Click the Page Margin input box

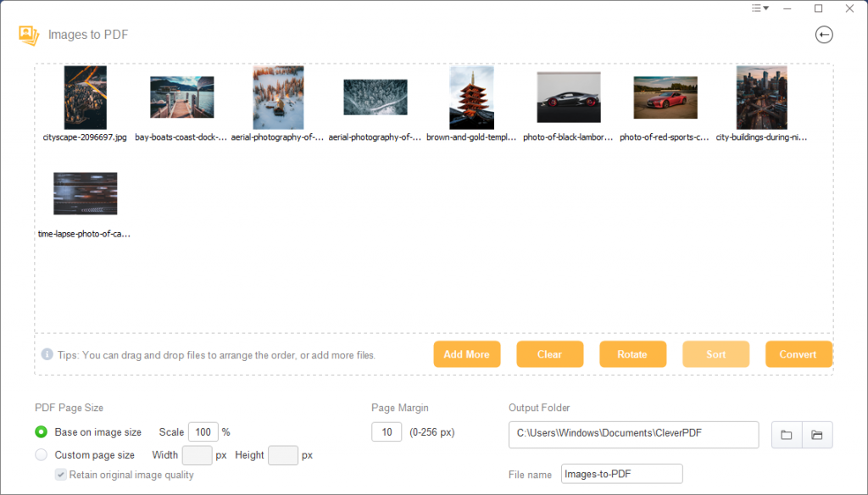point(386,431)
